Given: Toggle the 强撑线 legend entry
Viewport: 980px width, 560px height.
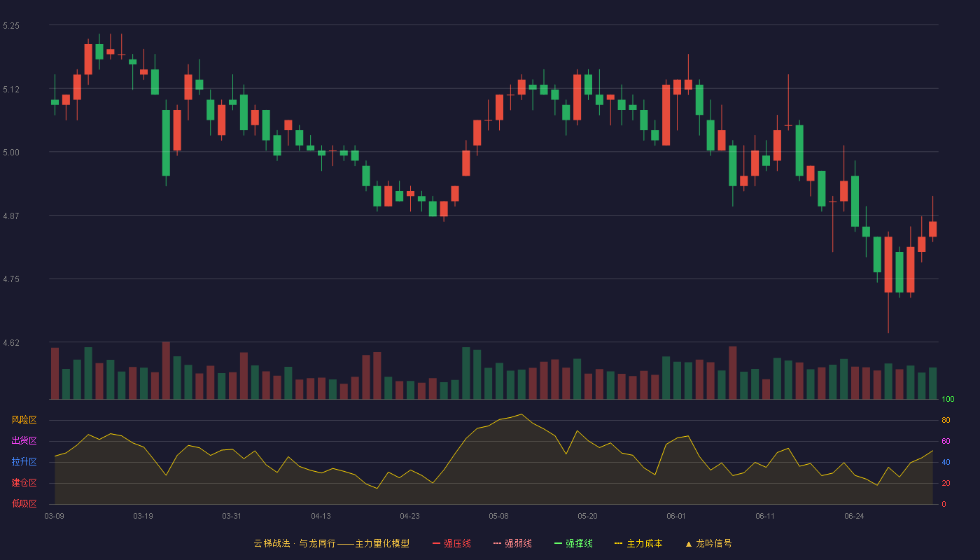Looking at the screenshot, I should (573, 543).
